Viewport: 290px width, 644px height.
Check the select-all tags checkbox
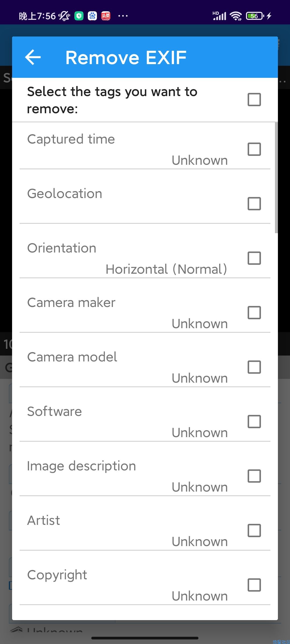pyautogui.click(x=254, y=100)
